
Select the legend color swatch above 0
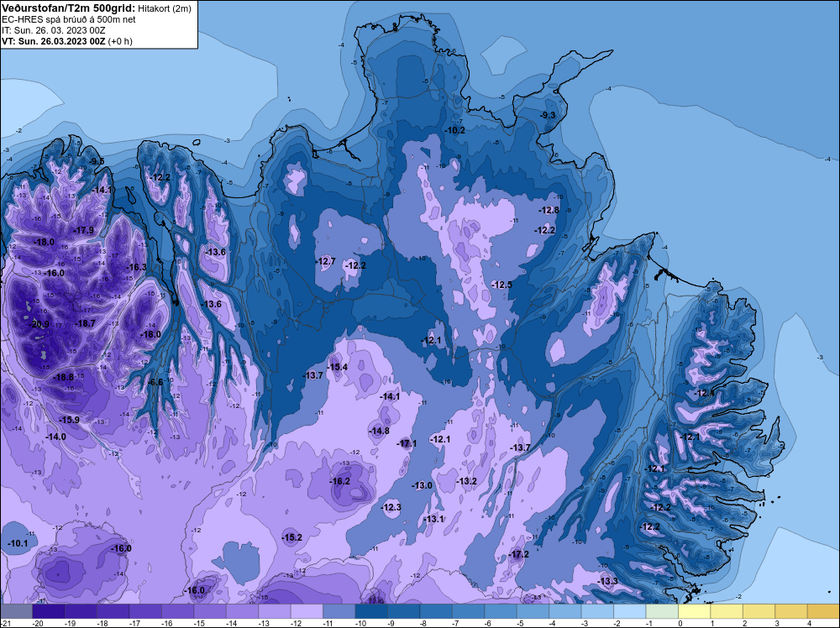[695, 611]
